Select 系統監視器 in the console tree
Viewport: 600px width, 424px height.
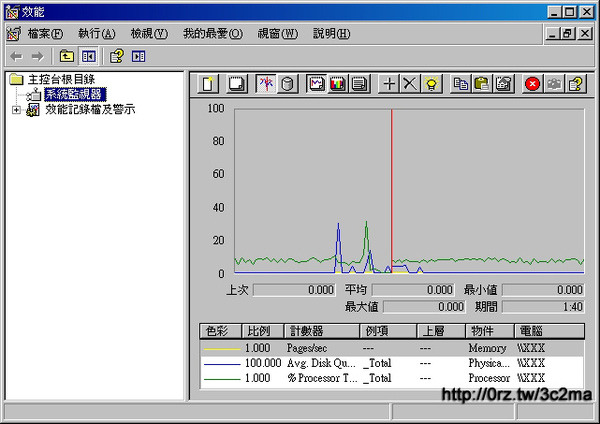pyautogui.click(x=75, y=94)
